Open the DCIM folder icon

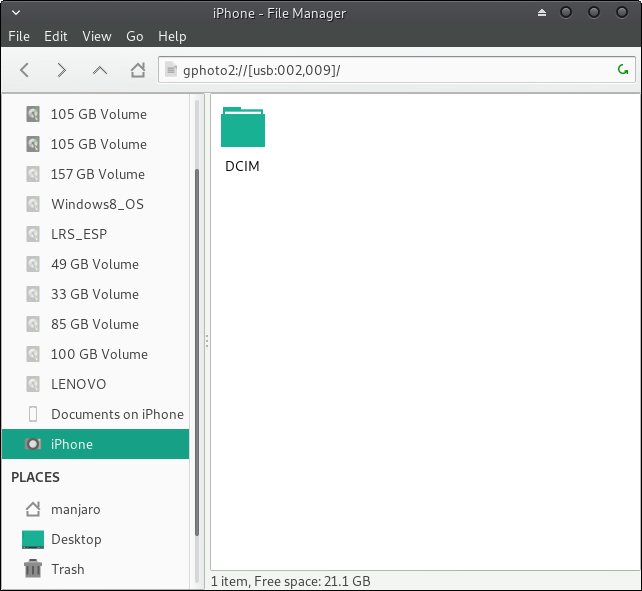tap(243, 127)
